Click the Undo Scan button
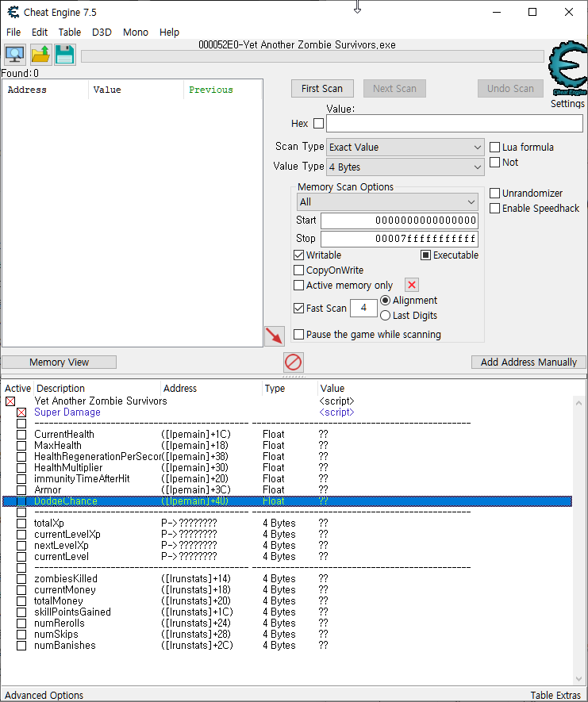588x702 pixels. click(x=510, y=89)
